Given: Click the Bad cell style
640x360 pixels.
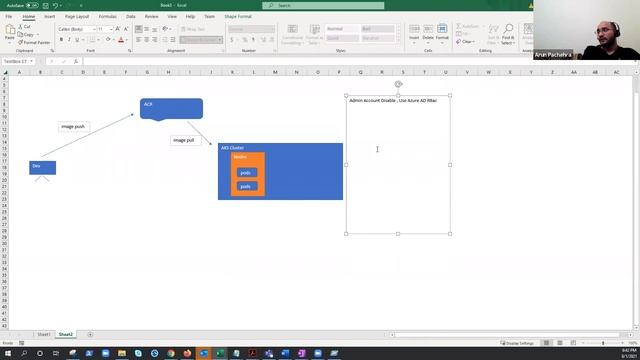Looking at the screenshot, I should tap(378, 29).
